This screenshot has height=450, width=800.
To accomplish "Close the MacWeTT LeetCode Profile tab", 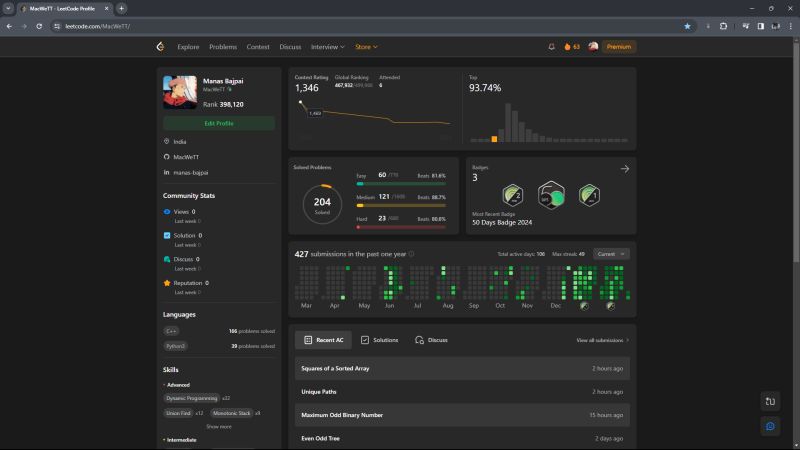I will pyautogui.click(x=106, y=8).
